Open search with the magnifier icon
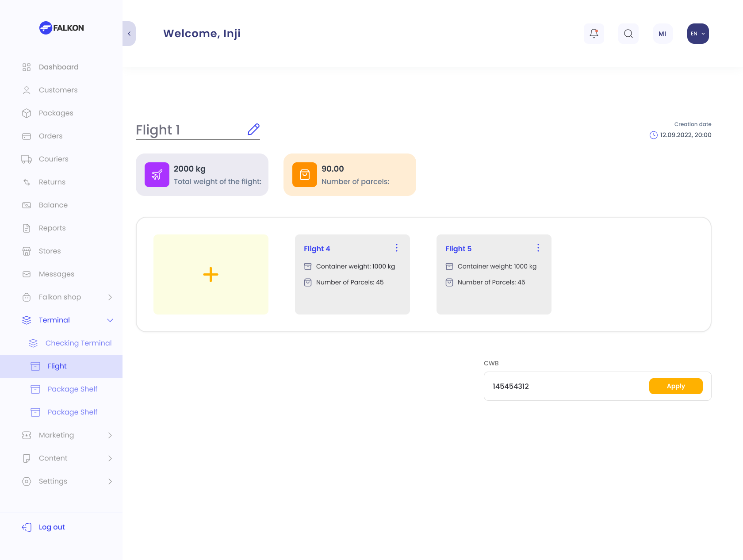This screenshot has height=560, width=743. tap(628, 34)
